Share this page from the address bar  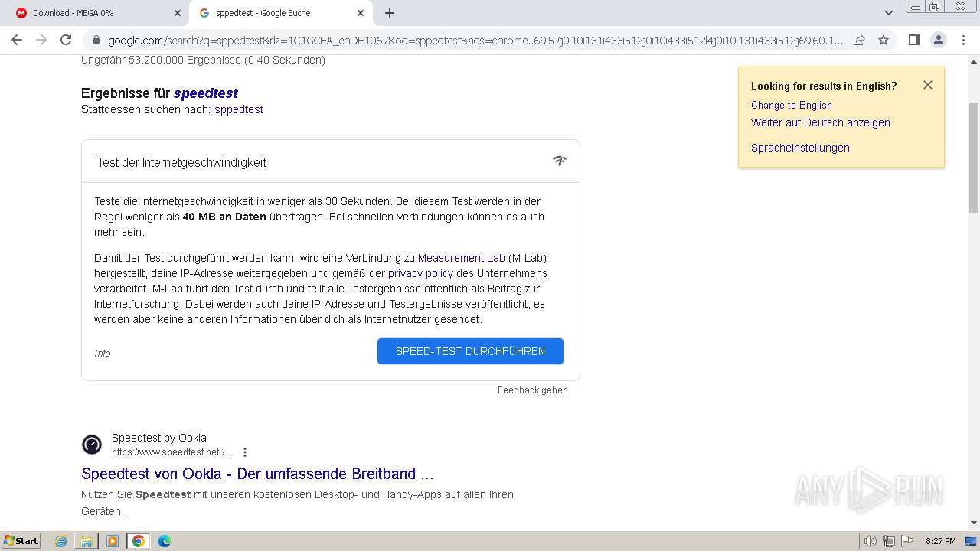pos(859,40)
